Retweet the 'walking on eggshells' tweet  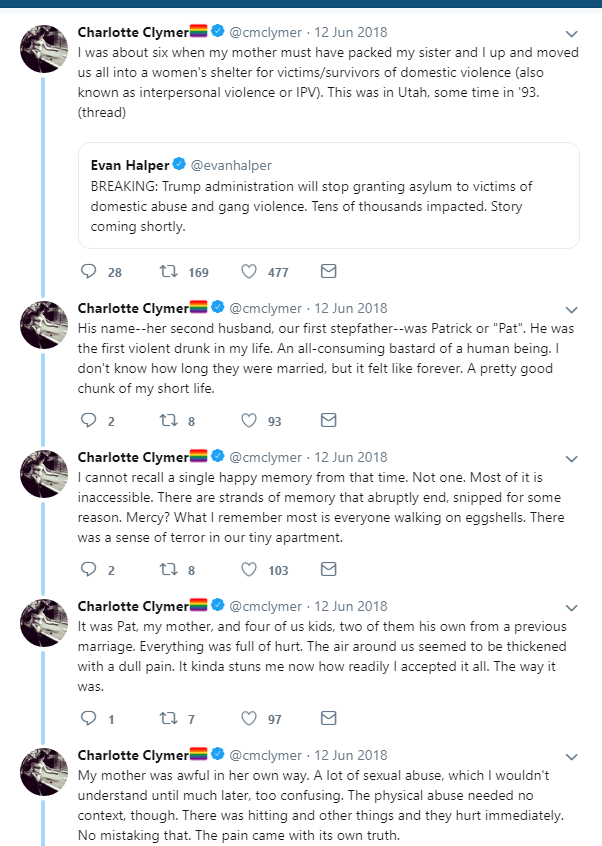tap(168, 569)
